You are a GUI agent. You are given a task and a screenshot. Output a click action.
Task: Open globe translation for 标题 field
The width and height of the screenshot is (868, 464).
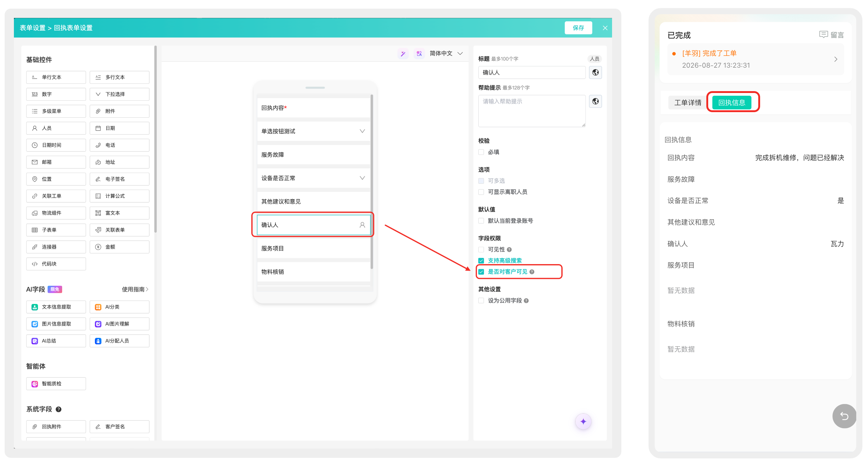pos(595,72)
